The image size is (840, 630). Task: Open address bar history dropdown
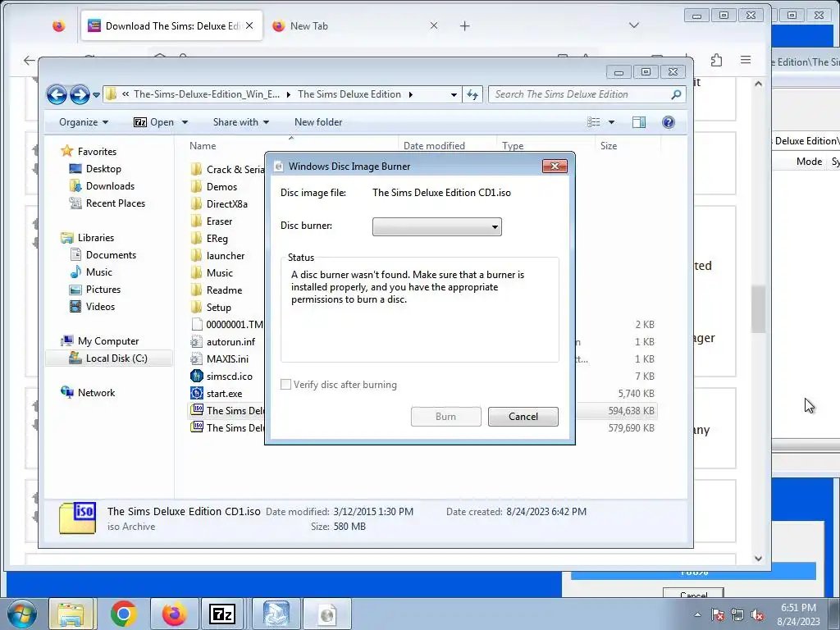click(454, 95)
